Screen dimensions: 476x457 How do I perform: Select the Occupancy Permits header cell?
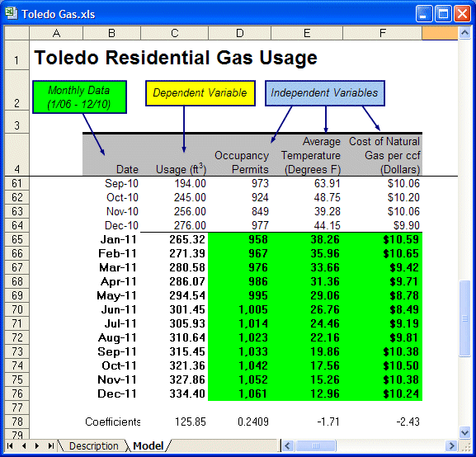tap(239, 154)
